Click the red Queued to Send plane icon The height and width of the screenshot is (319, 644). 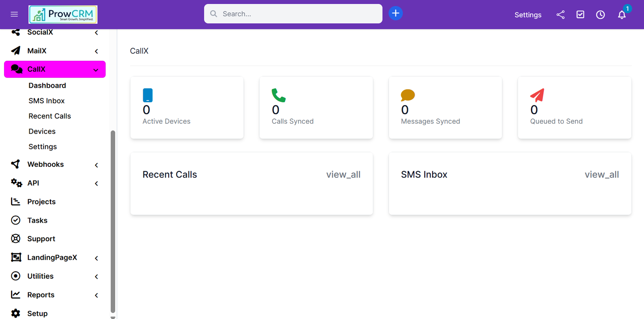537,95
